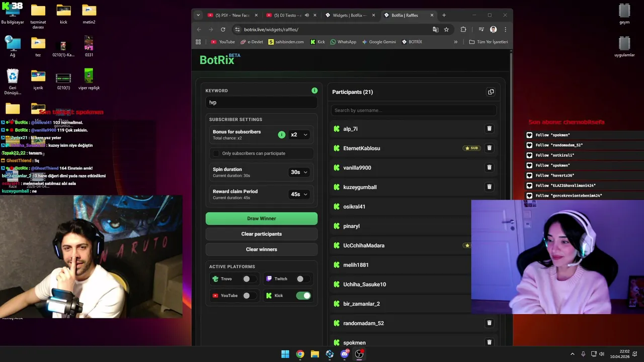Copy the participants list with copy icon
644x362 pixels.
(491, 92)
